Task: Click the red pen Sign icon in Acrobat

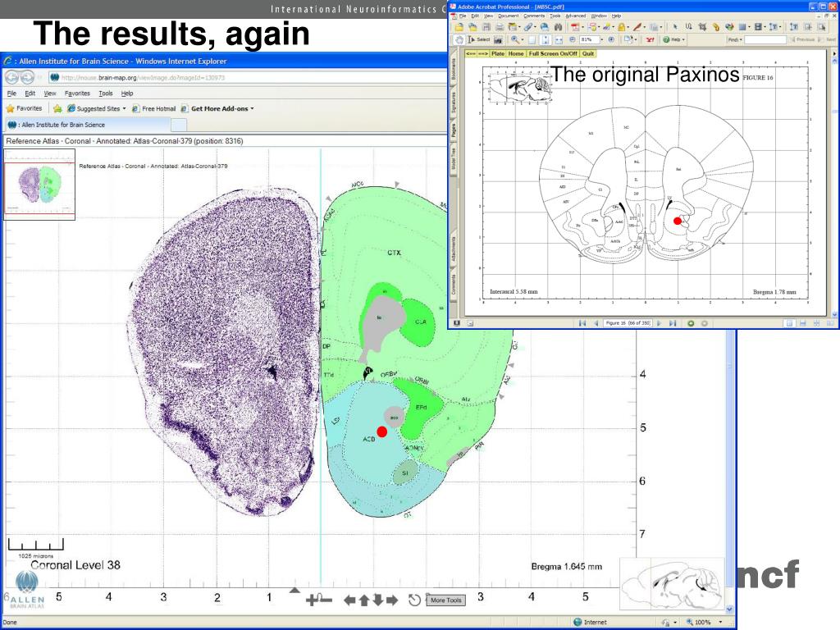Action: click(637, 27)
